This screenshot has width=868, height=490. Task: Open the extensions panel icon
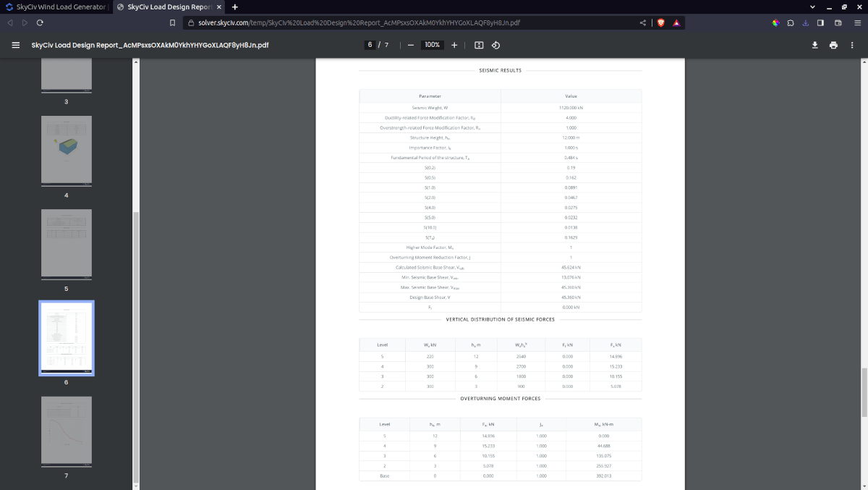pyautogui.click(x=789, y=22)
